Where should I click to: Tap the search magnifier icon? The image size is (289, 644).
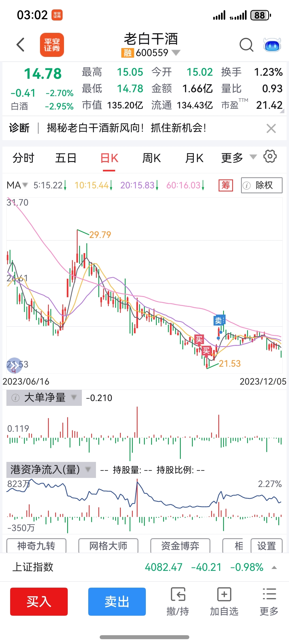[x=246, y=45]
